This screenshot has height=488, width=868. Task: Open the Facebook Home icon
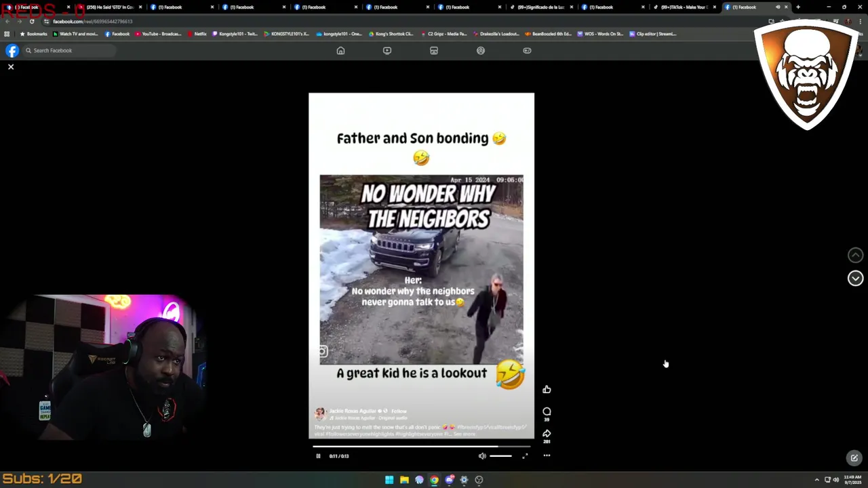pos(340,51)
